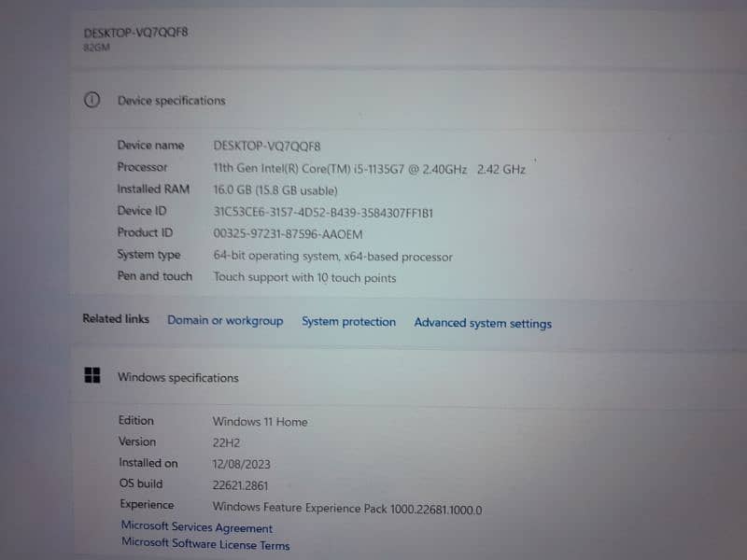Open the Domain or workgroup link

(x=225, y=320)
